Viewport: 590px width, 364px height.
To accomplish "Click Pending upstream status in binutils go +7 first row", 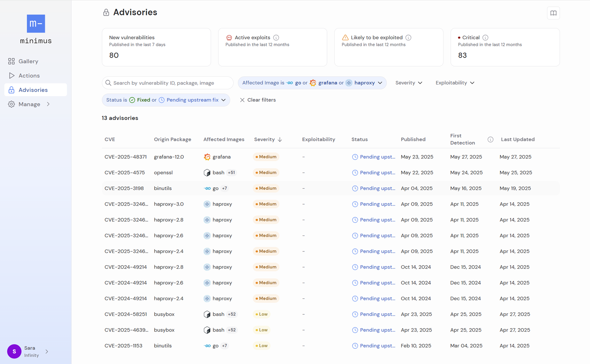I will coord(374,188).
